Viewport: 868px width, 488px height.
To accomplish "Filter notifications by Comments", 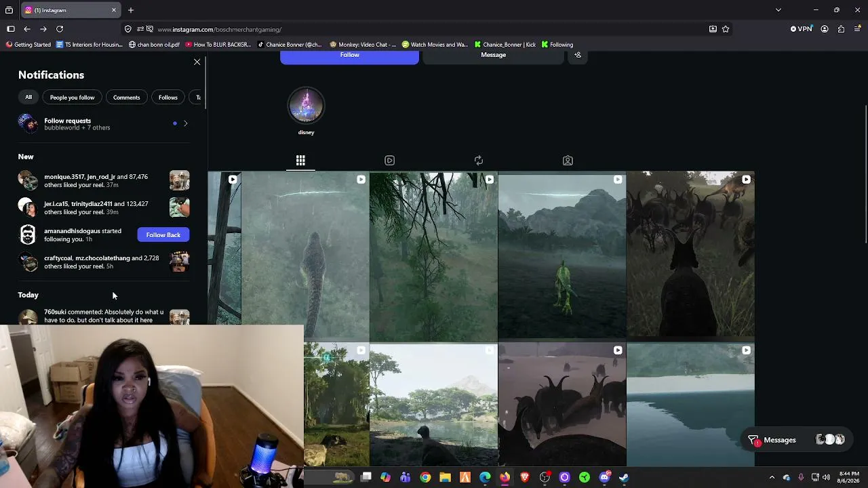I will [x=126, y=98].
